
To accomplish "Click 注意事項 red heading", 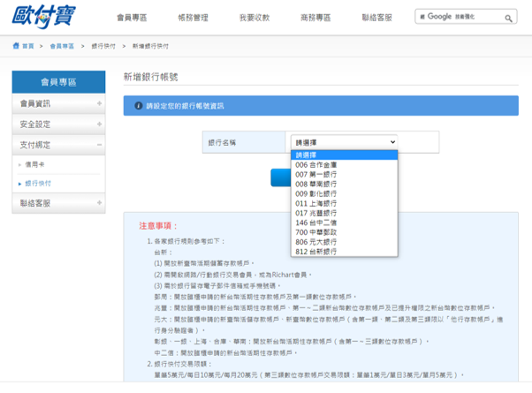I will coord(158,226).
